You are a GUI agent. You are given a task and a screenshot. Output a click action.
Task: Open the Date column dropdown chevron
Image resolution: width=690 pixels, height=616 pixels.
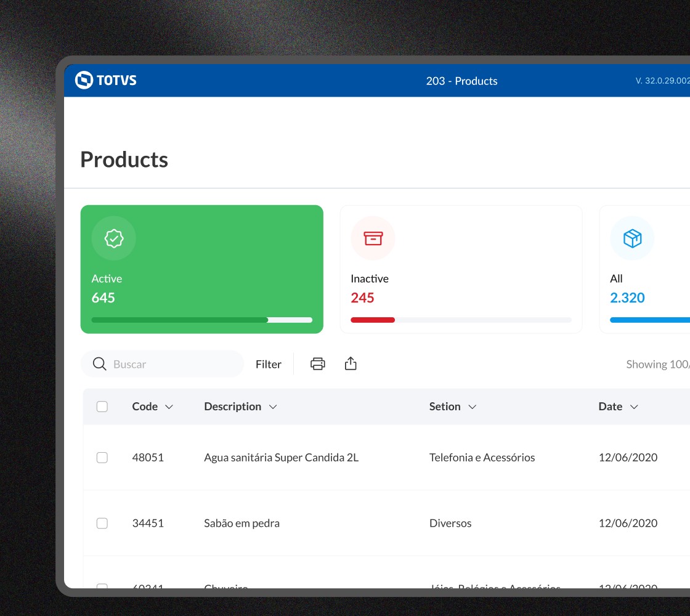click(634, 407)
